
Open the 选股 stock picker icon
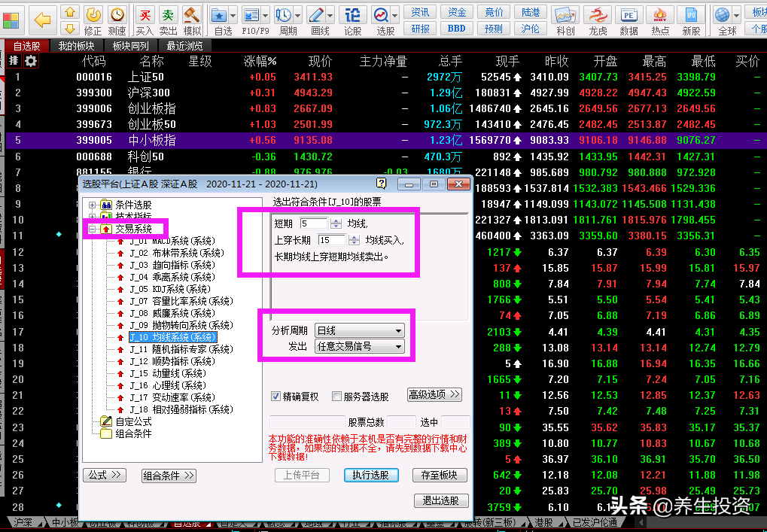380,15
